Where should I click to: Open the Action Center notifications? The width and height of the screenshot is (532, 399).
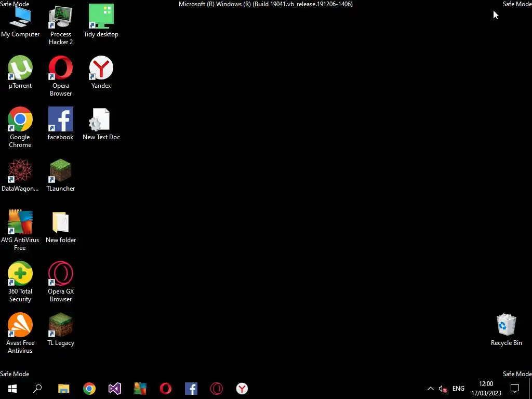[x=515, y=389]
